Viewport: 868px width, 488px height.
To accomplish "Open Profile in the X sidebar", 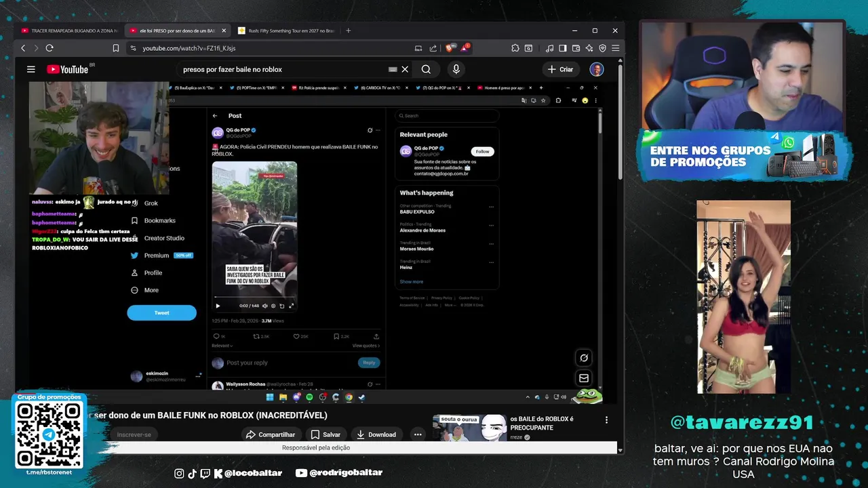I will tap(146, 272).
